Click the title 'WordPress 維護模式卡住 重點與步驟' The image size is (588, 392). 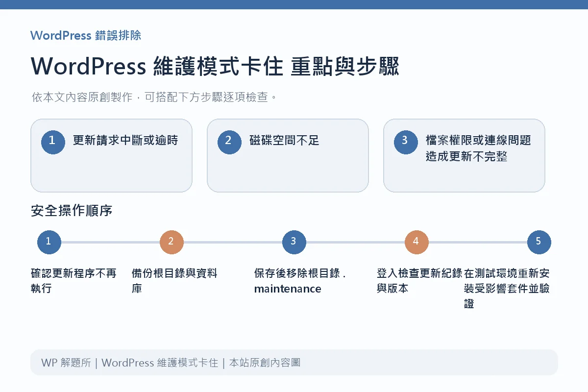215,67
